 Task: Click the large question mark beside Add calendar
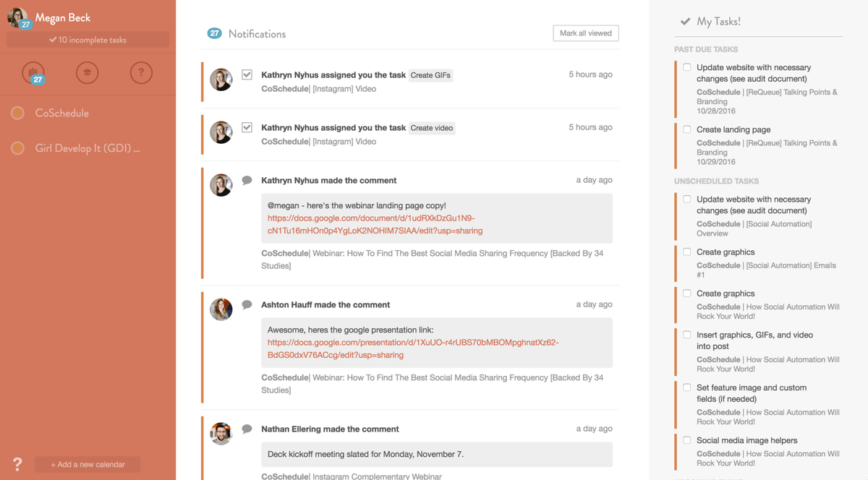[x=17, y=465]
